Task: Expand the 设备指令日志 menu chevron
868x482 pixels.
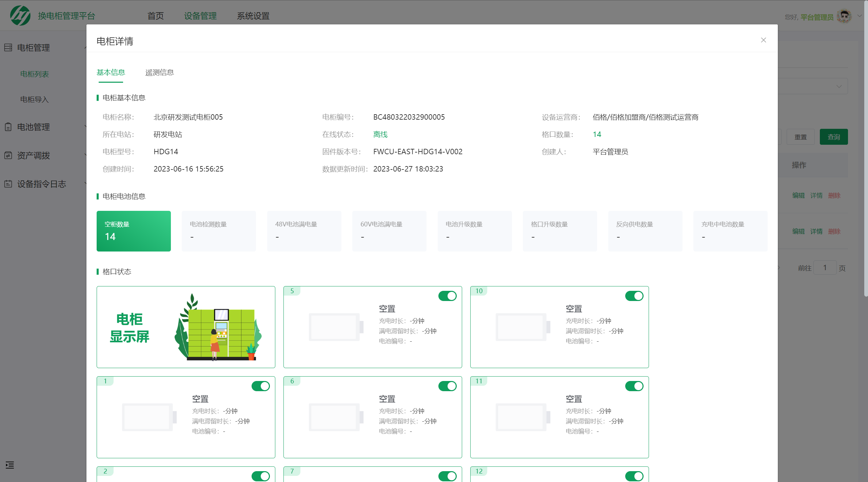Action: [85, 183]
